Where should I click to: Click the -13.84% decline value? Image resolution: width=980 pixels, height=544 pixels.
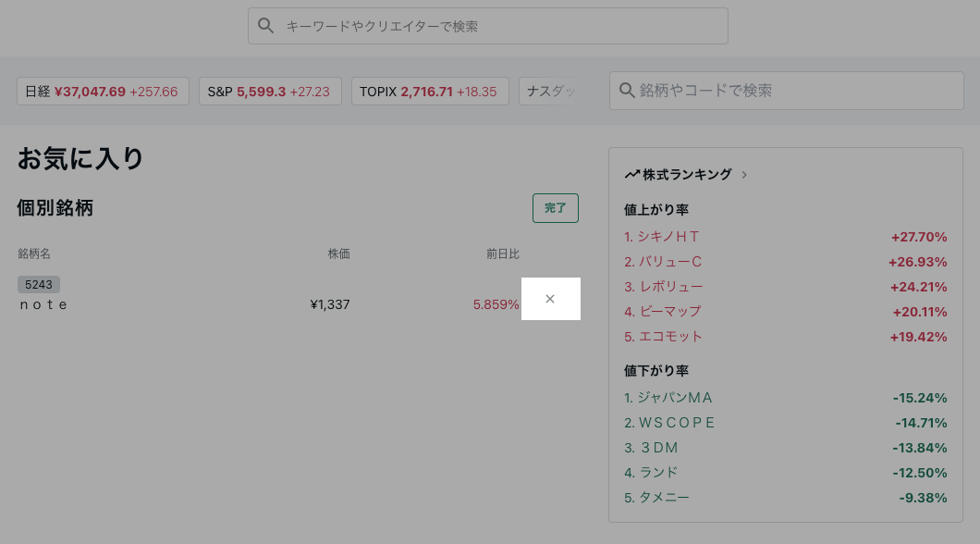point(920,448)
